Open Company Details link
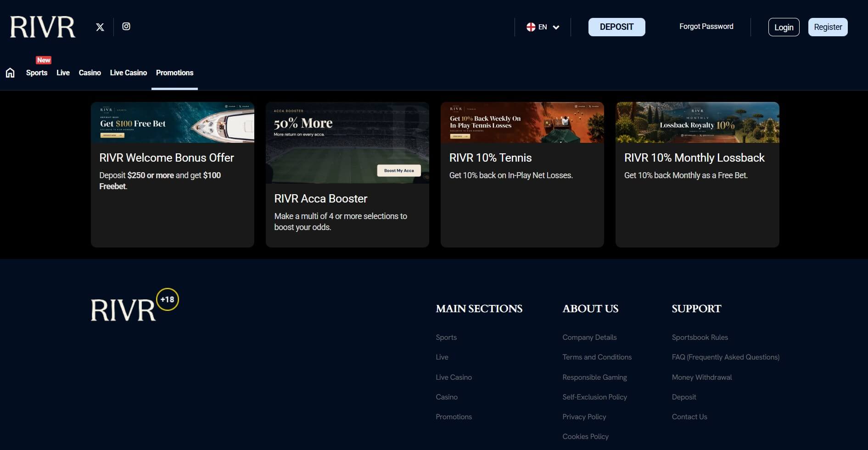 (x=589, y=337)
